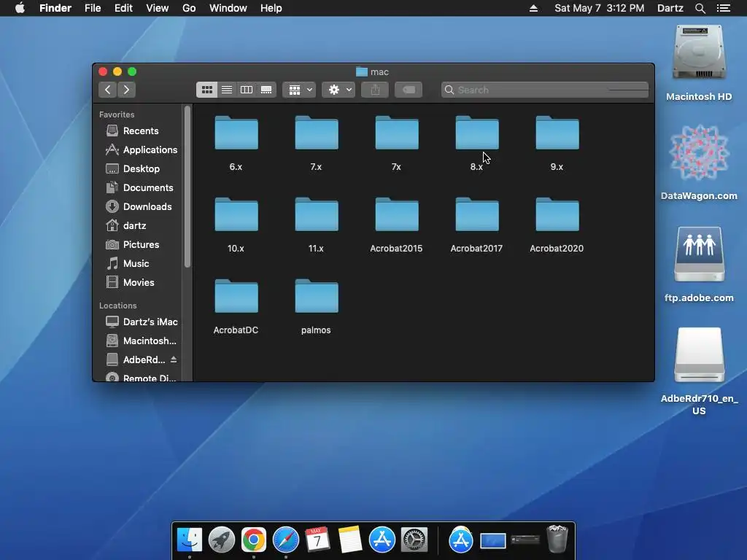Viewport: 747px width, 560px height.
Task: Open Downloads in the sidebar
Action: (x=140, y=206)
